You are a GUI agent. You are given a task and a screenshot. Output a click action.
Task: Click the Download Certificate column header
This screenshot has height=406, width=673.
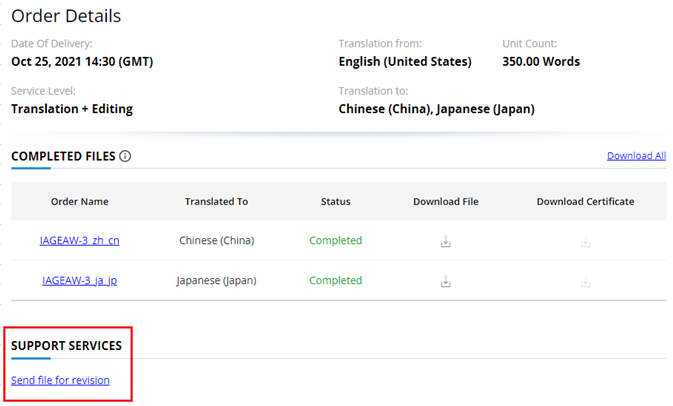click(x=585, y=201)
